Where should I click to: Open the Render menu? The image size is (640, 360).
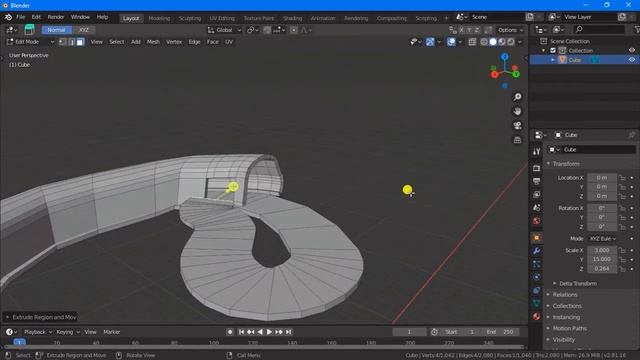coord(56,17)
